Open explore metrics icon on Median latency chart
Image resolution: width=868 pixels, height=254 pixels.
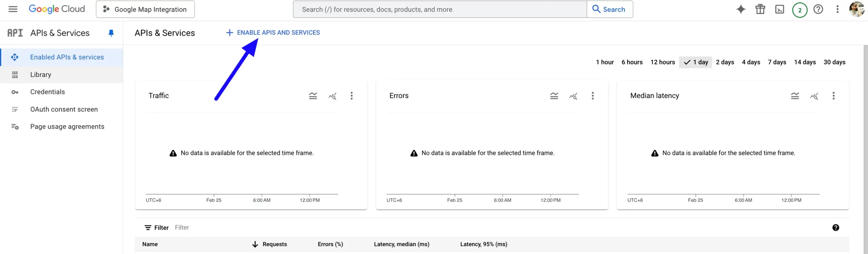point(814,96)
